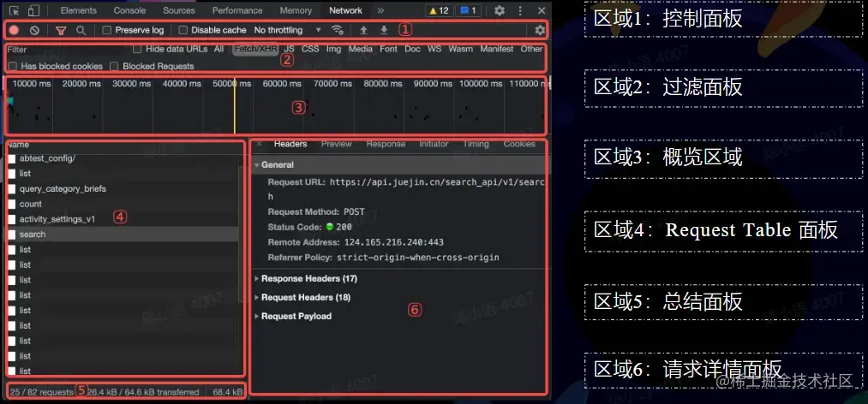The width and height of the screenshot is (868, 404).
Task: Switch to the Console tab
Action: [129, 10]
